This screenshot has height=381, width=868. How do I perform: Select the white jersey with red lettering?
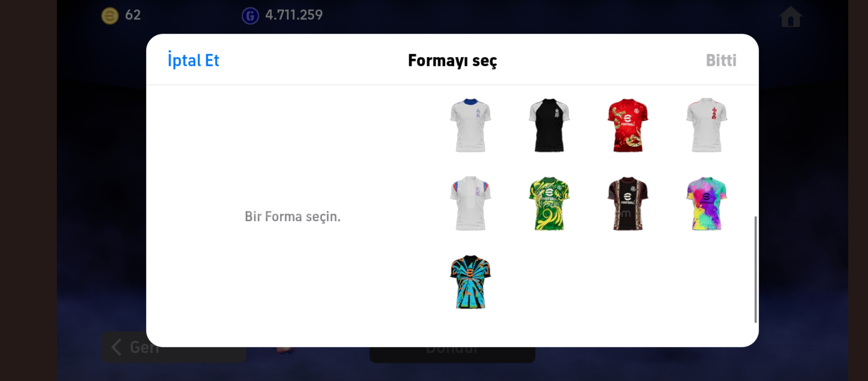(706, 125)
